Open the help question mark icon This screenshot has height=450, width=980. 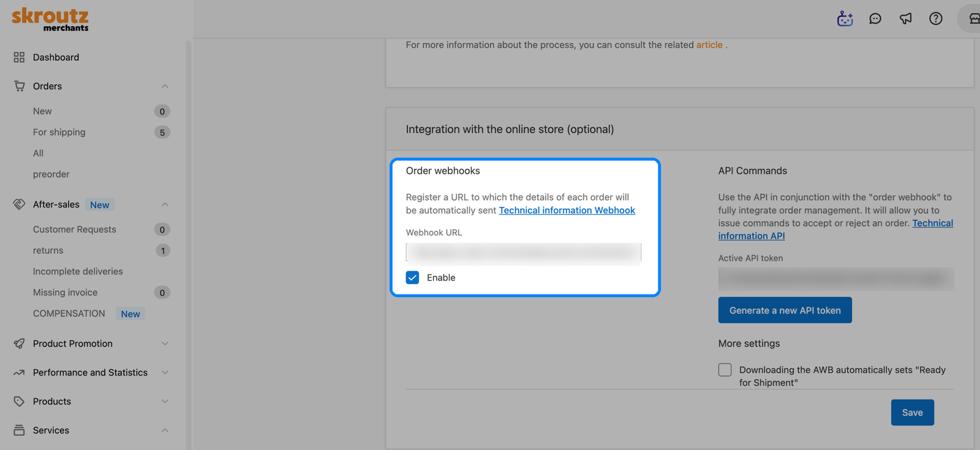point(936,18)
